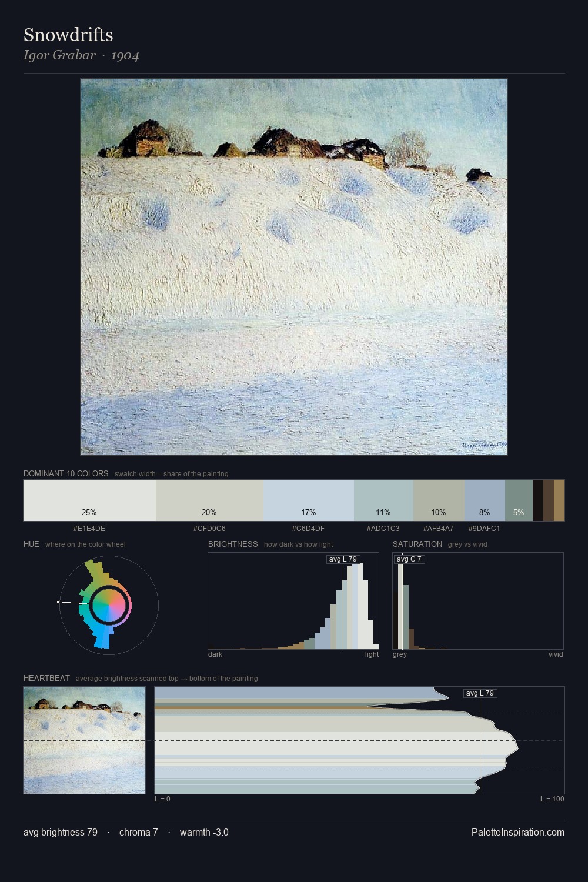Select the black narrow swatch
Image resolution: width=588 pixels, height=882 pixels.
coord(538,500)
